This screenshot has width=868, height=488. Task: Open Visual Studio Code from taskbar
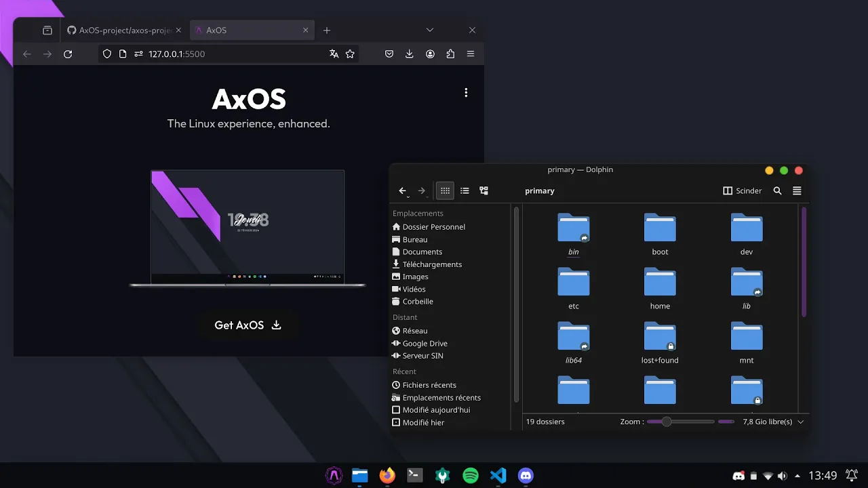click(498, 476)
